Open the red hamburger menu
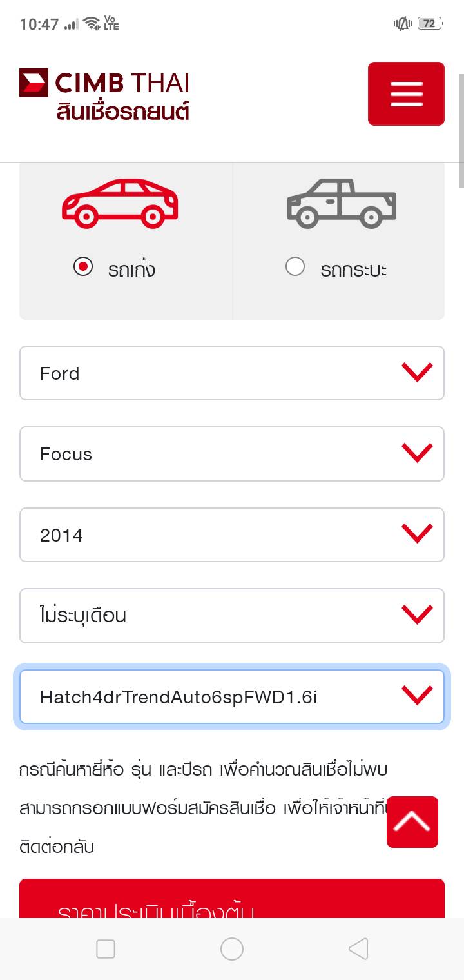This screenshot has height=980, width=464. click(x=406, y=93)
